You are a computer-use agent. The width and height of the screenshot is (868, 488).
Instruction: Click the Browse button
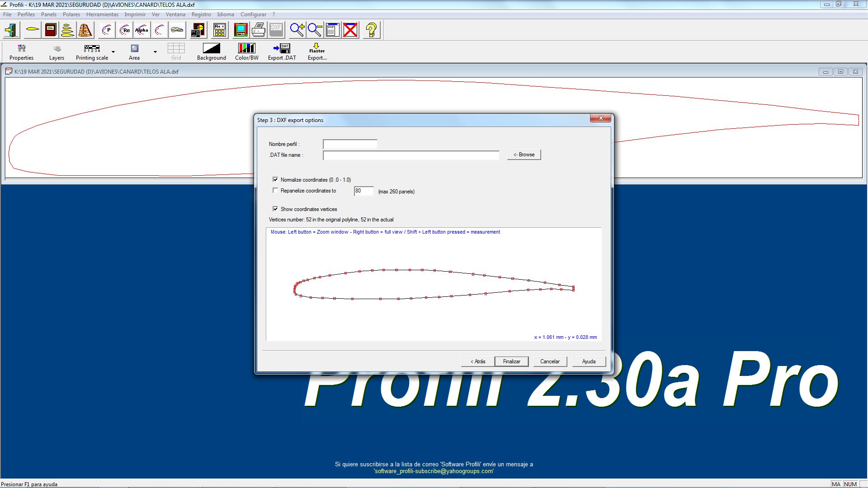[524, 155]
